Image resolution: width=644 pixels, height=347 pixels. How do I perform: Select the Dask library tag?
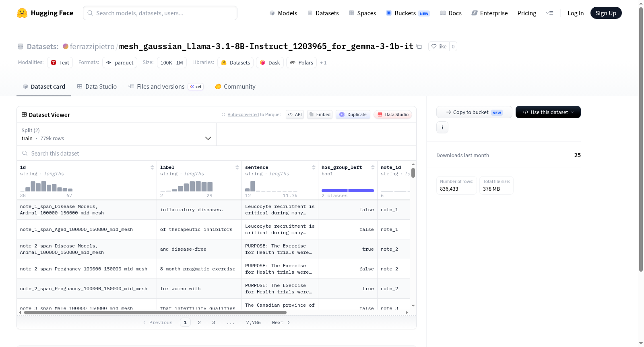tap(270, 62)
